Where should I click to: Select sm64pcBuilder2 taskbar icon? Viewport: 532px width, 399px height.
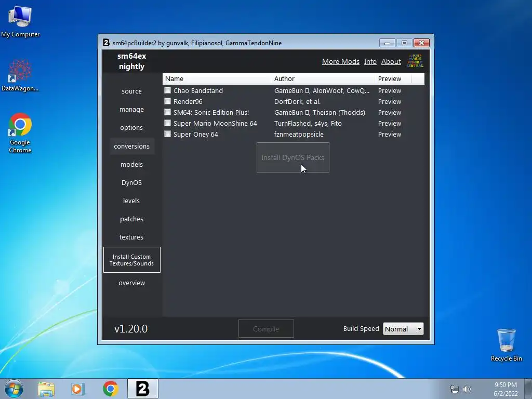[143, 389]
